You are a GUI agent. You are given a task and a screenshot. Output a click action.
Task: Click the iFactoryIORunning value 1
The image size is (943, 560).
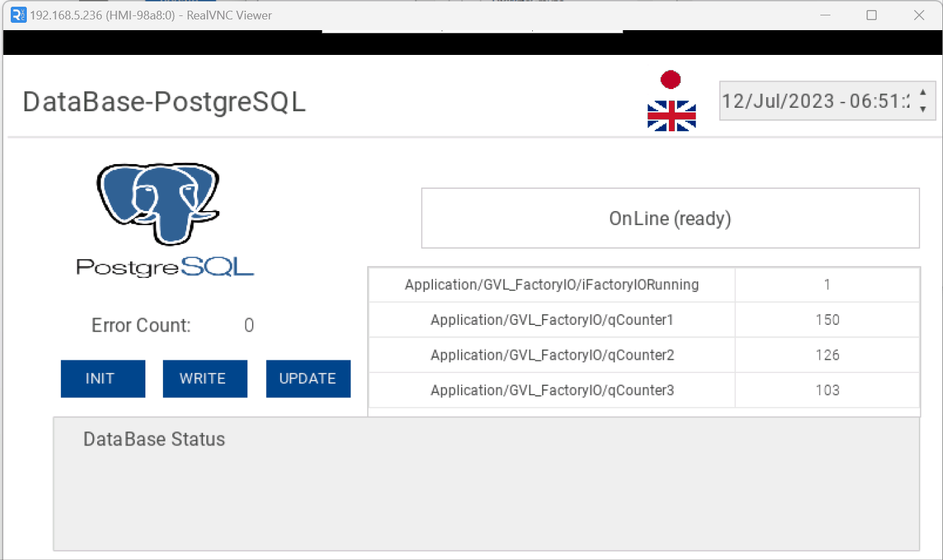click(x=828, y=285)
